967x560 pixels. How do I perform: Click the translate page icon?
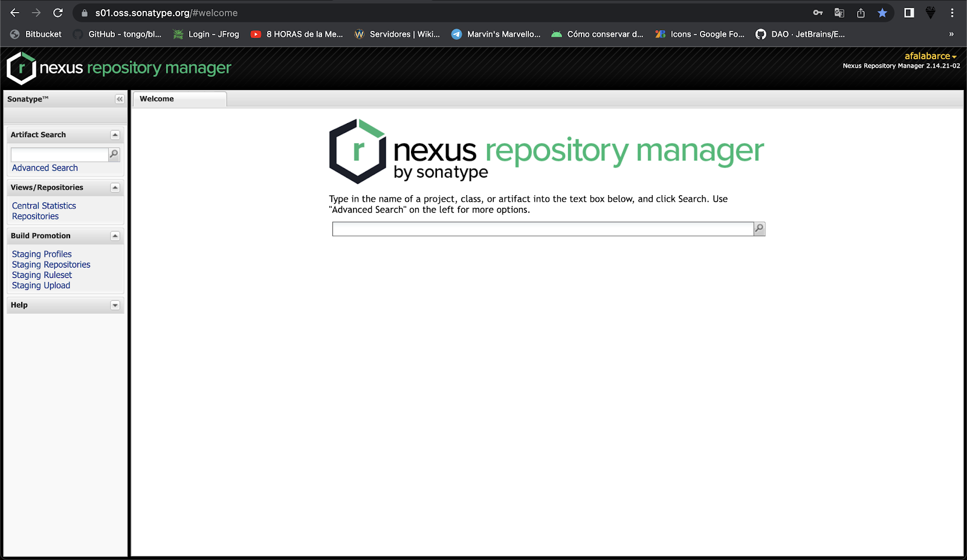[839, 13]
